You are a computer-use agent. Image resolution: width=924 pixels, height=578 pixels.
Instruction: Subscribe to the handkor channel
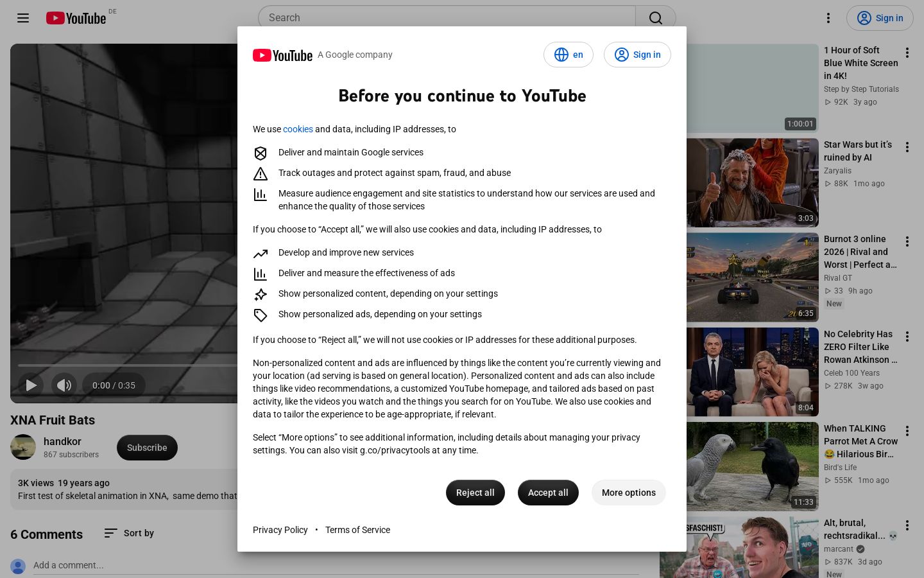pos(147,448)
